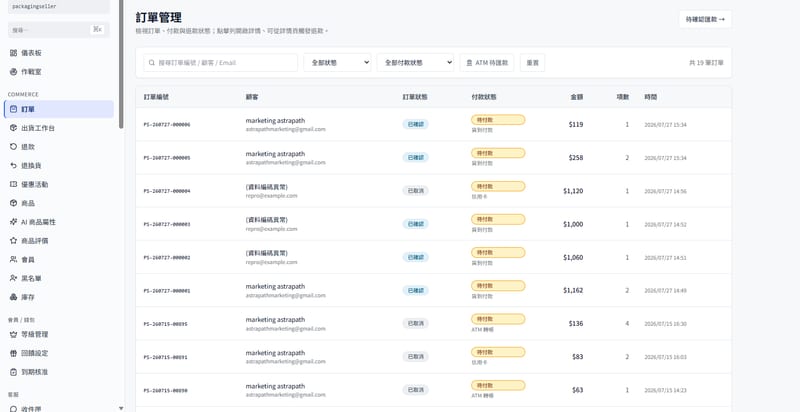Expand 全部狀態 order status dropdown
Image resolution: width=800 pixels, height=412 pixels.
click(x=337, y=63)
